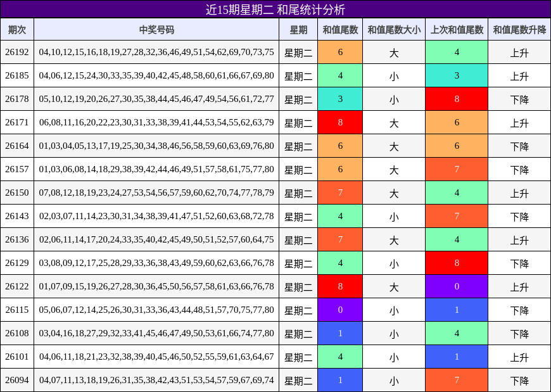
Task: Select period number 26164
Action: (x=17, y=146)
